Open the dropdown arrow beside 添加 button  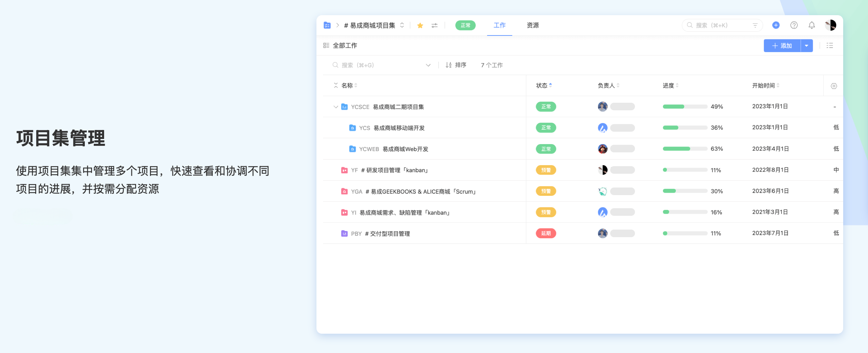tap(807, 46)
